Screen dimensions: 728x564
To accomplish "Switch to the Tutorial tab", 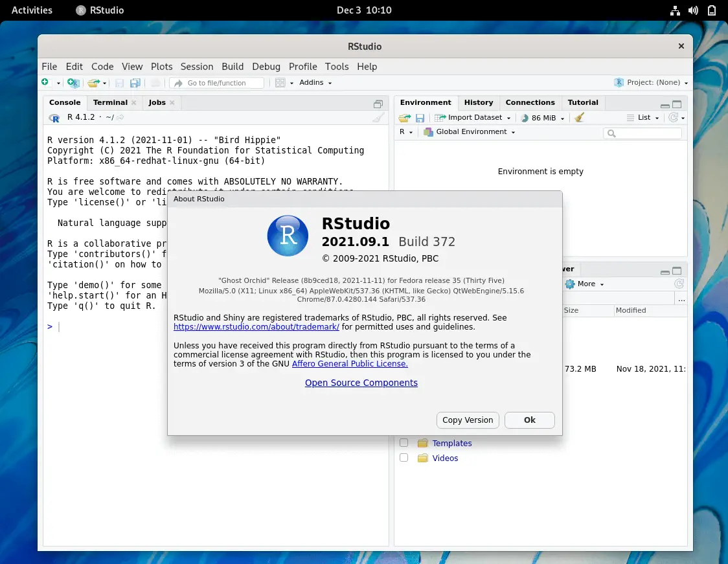I will [583, 102].
